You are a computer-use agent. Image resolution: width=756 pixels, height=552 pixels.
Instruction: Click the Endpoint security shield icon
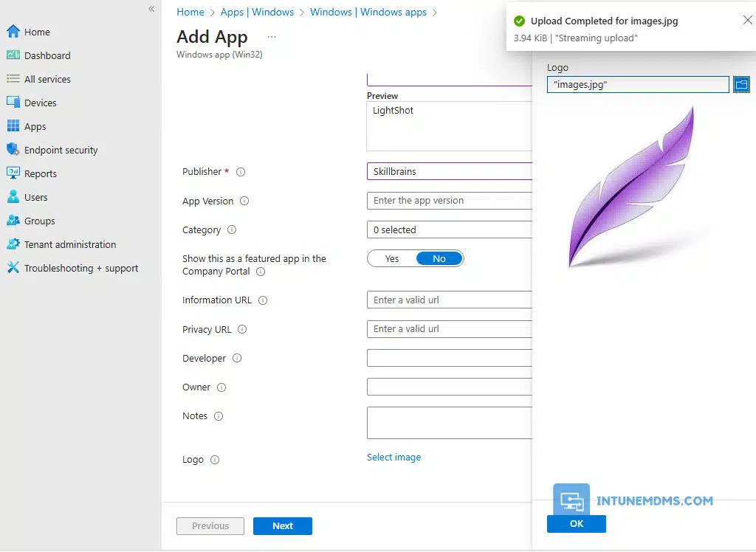point(13,150)
